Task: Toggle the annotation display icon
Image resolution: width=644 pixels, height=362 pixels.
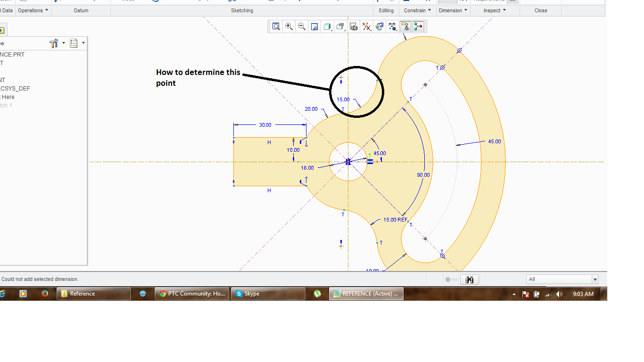Action: [x=405, y=26]
